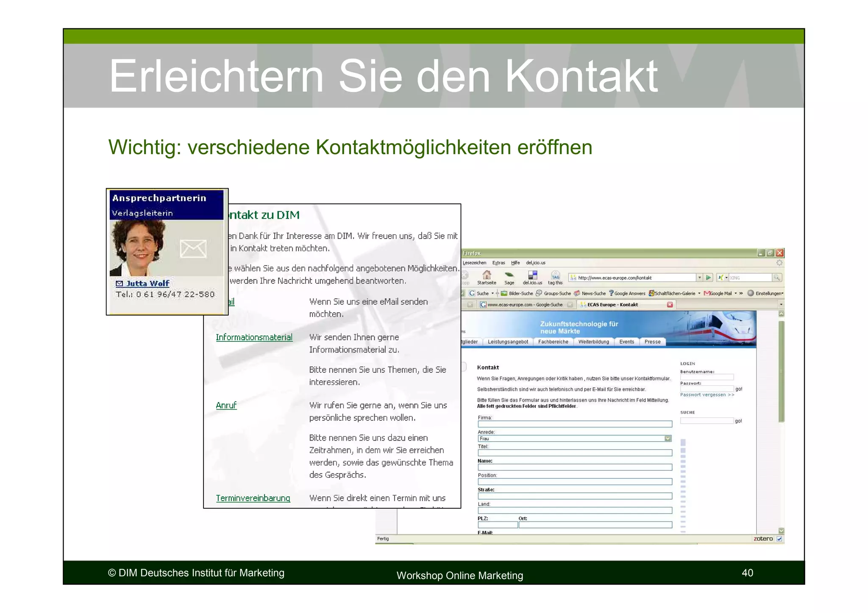Image resolution: width=868 pixels, height=613 pixels.
Task: Open the Hilfe menu
Action: pyautogui.click(x=515, y=263)
